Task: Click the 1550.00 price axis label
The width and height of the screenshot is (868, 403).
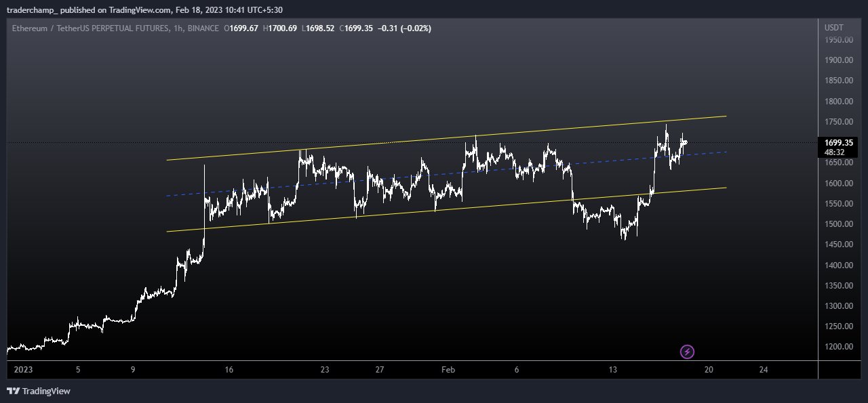Action: (x=838, y=204)
